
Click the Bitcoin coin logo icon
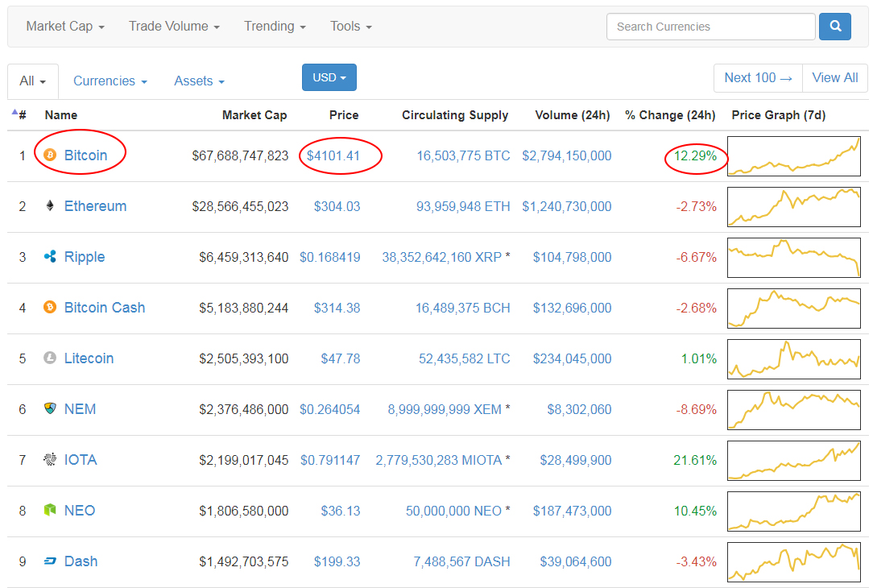point(50,155)
